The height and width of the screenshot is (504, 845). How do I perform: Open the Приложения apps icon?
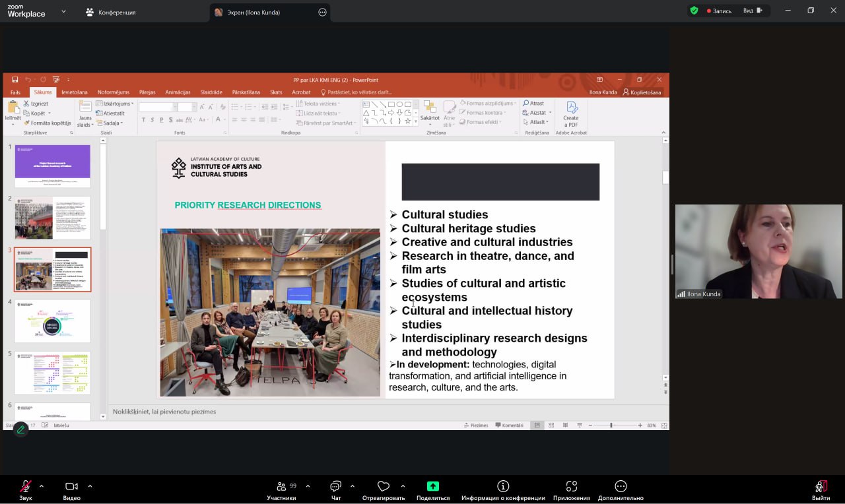[571, 487]
